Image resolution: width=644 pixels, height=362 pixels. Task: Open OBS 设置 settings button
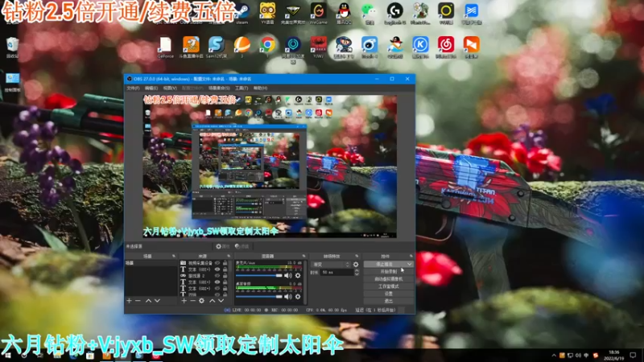tap(389, 294)
